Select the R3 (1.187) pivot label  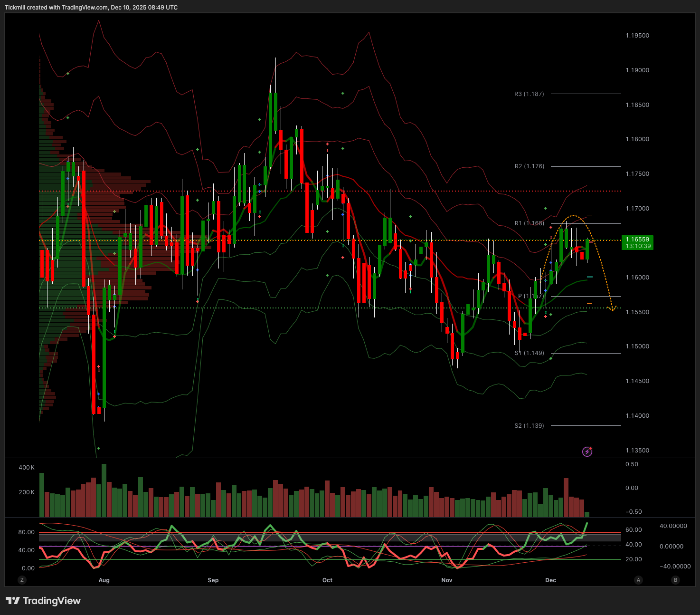tap(529, 94)
